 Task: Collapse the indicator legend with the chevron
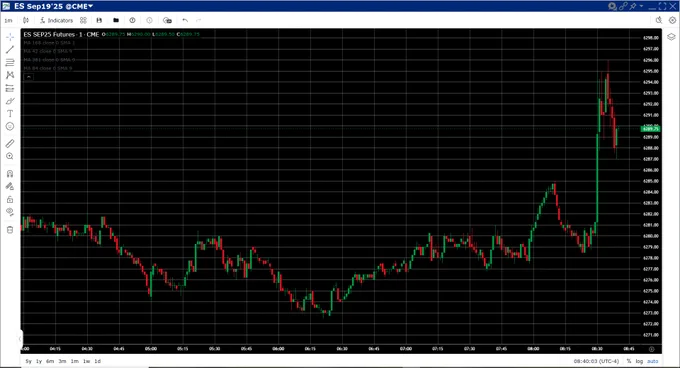[x=29, y=77]
